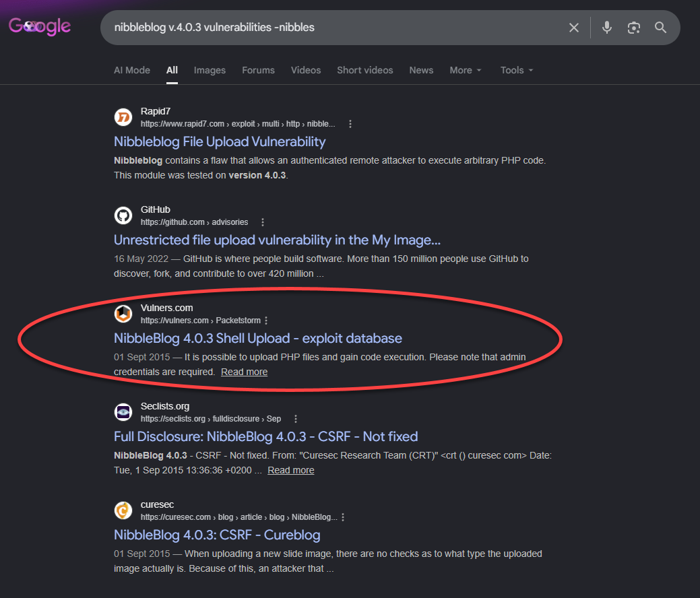
Task: Open Google Lens image search
Action: click(633, 28)
